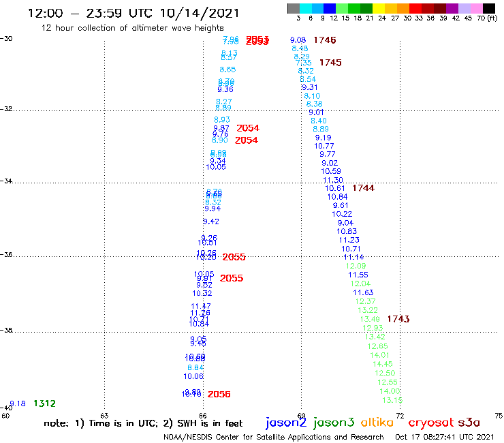Click the wave height value '10.59'
This screenshot has height=443, width=504.
click(x=331, y=171)
